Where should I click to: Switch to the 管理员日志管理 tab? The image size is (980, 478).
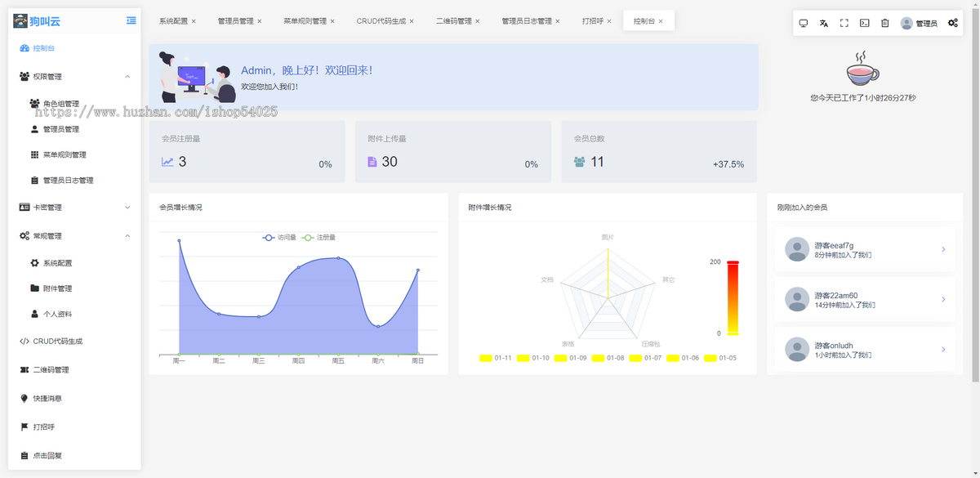click(527, 21)
